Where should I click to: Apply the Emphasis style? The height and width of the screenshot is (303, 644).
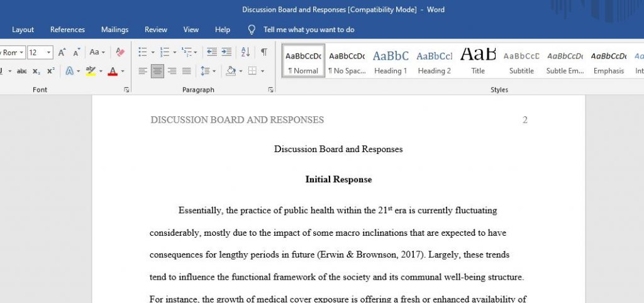(609, 60)
